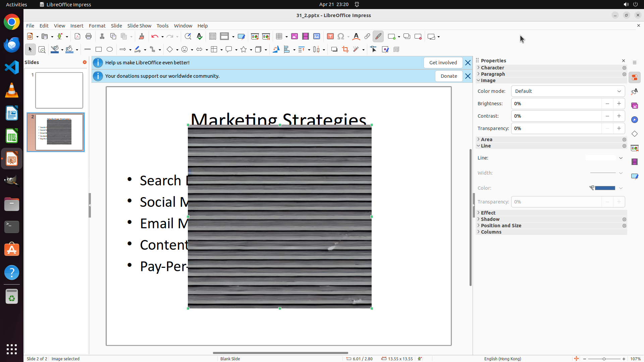Image resolution: width=644 pixels, height=362 pixels.
Task: Toggle the Highlighting Color button
Action: click(x=378, y=37)
